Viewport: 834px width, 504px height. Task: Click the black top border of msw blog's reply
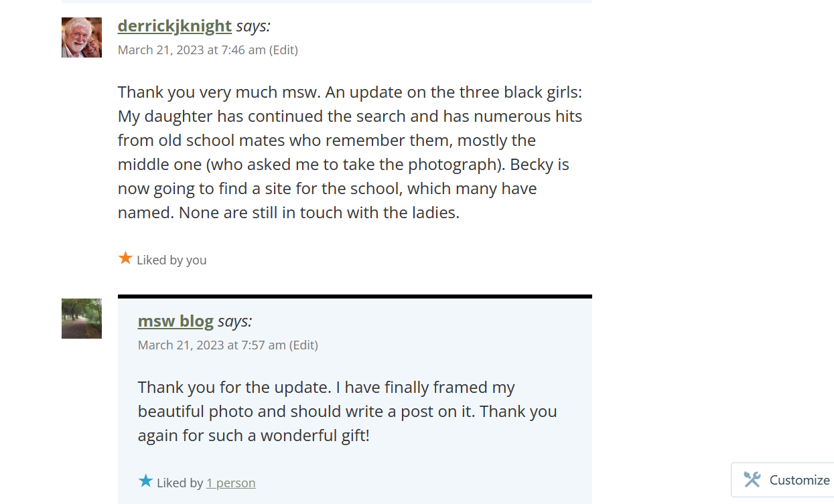click(x=355, y=297)
